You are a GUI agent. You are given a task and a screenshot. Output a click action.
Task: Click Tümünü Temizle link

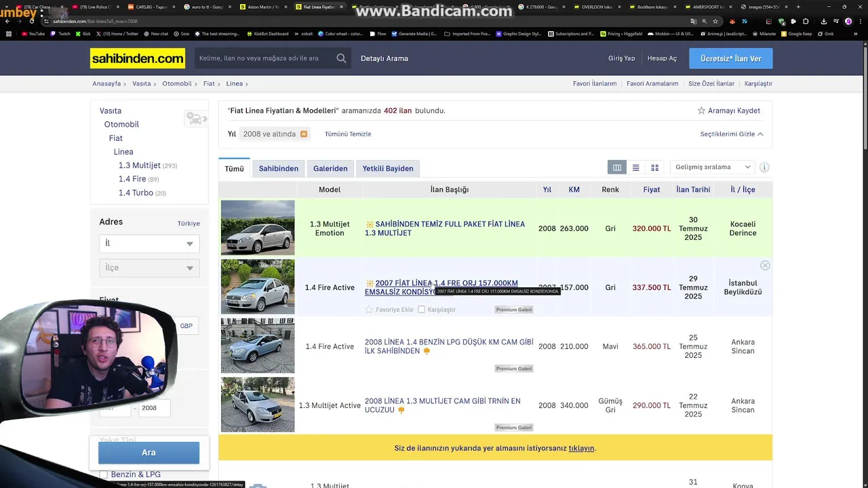[x=348, y=134]
